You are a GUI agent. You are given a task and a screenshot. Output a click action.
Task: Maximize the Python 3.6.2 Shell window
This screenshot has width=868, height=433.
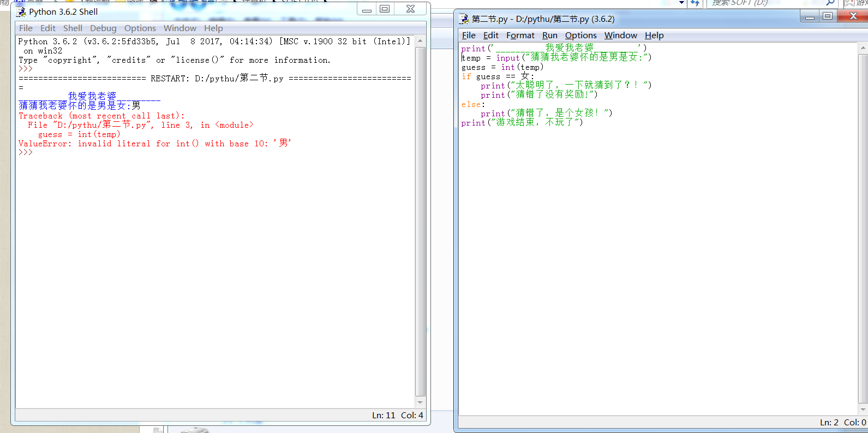point(385,9)
